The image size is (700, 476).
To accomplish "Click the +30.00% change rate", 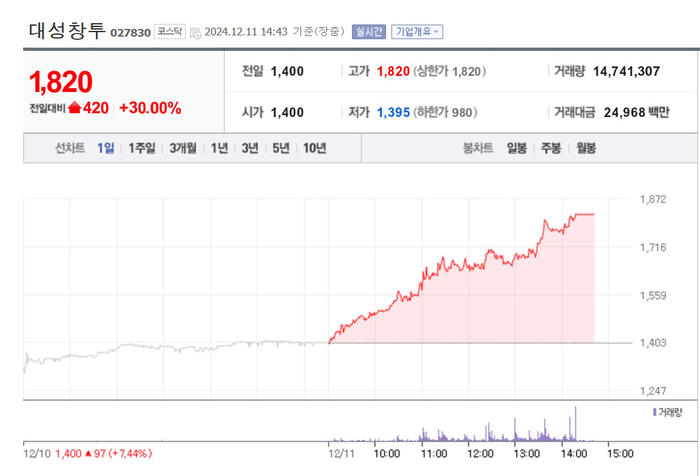I will (150, 108).
